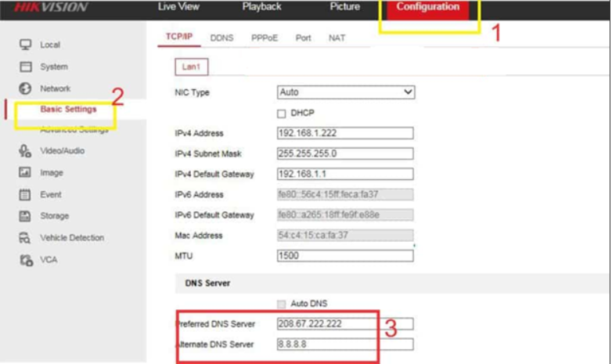Click the Local monitor icon in sidebar
This screenshot has width=612, height=364.
click(x=24, y=45)
